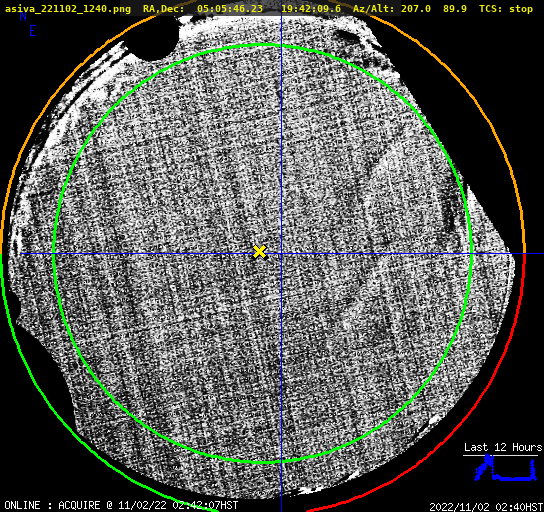Click the blue N north indicator
The width and height of the screenshot is (544, 512).
tap(23, 16)
